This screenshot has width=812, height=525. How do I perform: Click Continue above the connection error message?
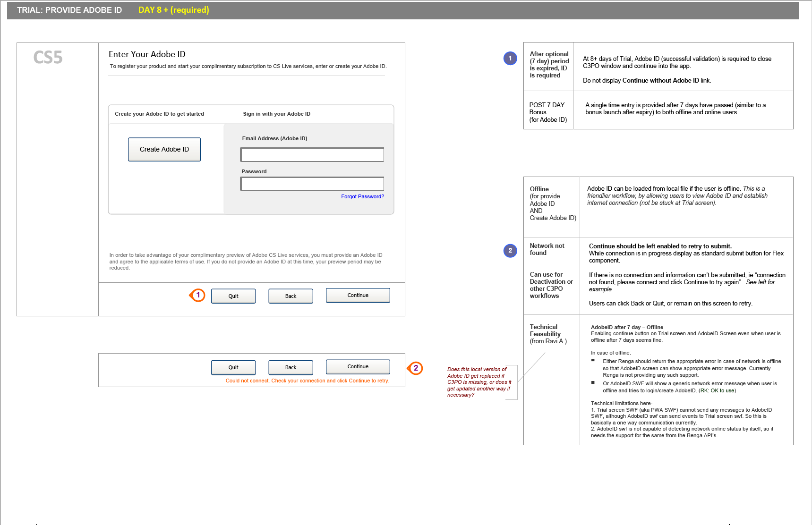click(x=358, y=366)
